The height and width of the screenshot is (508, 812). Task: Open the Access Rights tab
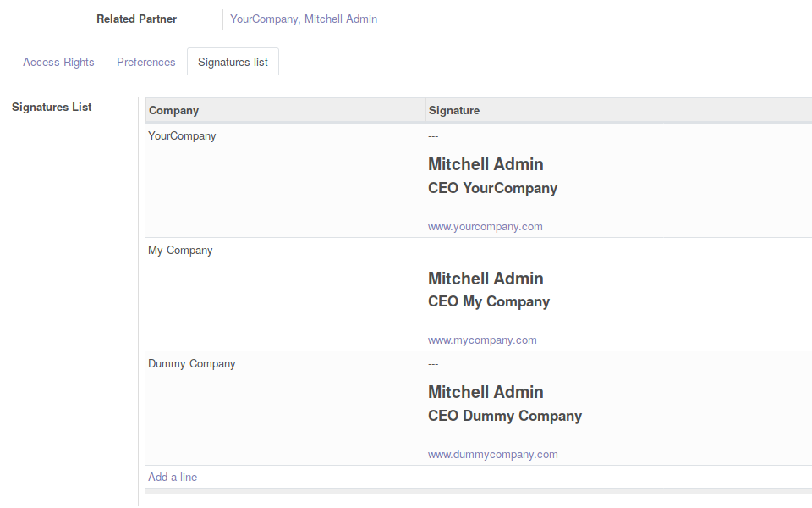click(58, 62)
